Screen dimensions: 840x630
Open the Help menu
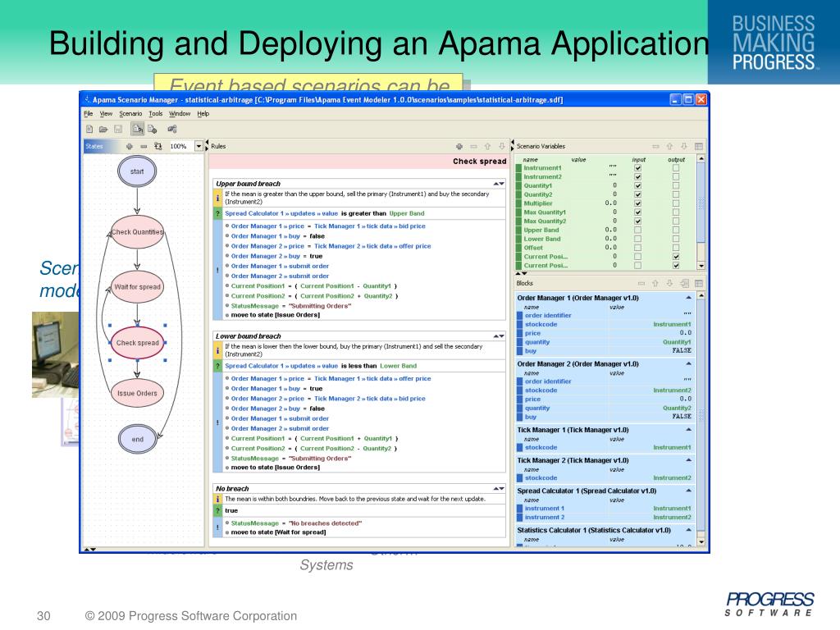pyautogui.click(x=203, y=113)
